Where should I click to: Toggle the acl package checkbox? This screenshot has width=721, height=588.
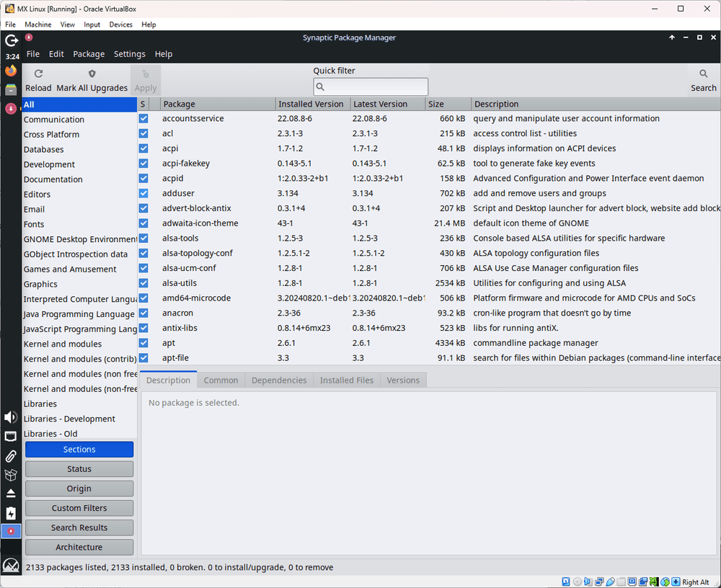[143, 133]
